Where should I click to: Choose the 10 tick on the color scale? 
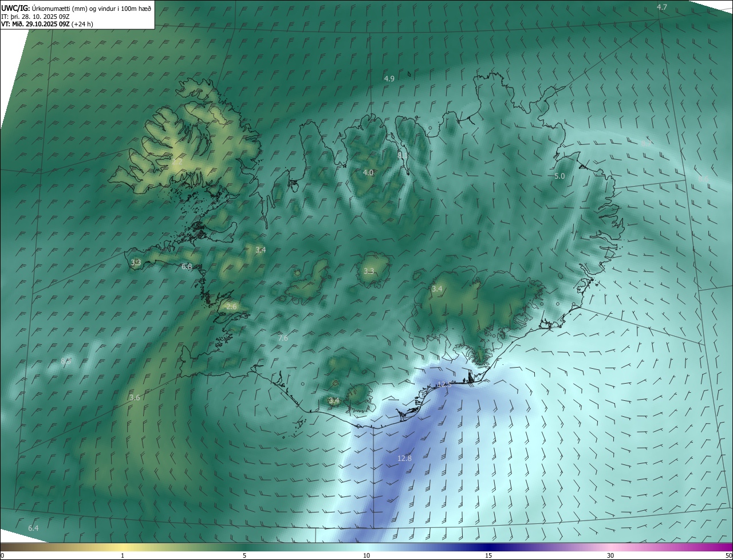pyautogui.click(x=366, y=555)
